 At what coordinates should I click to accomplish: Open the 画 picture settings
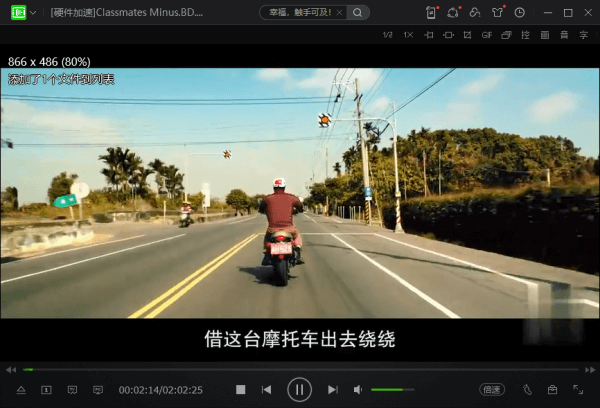[x=545, y=35]
